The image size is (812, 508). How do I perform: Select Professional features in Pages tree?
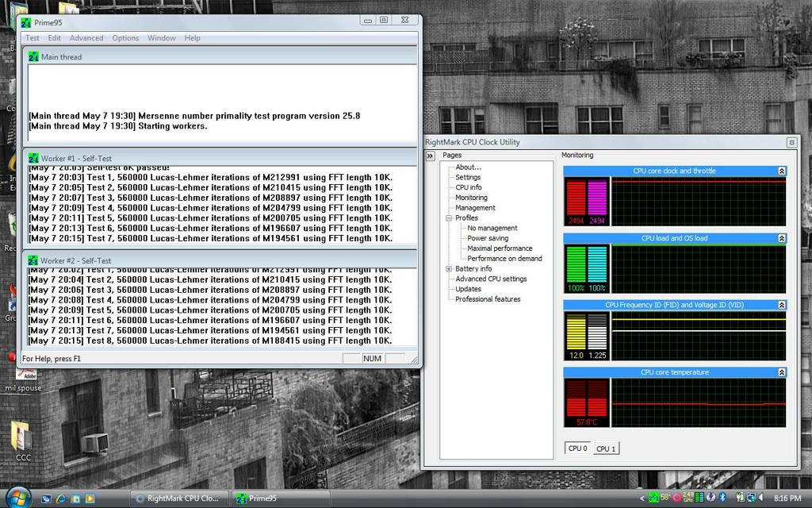[x=488, y=299]
